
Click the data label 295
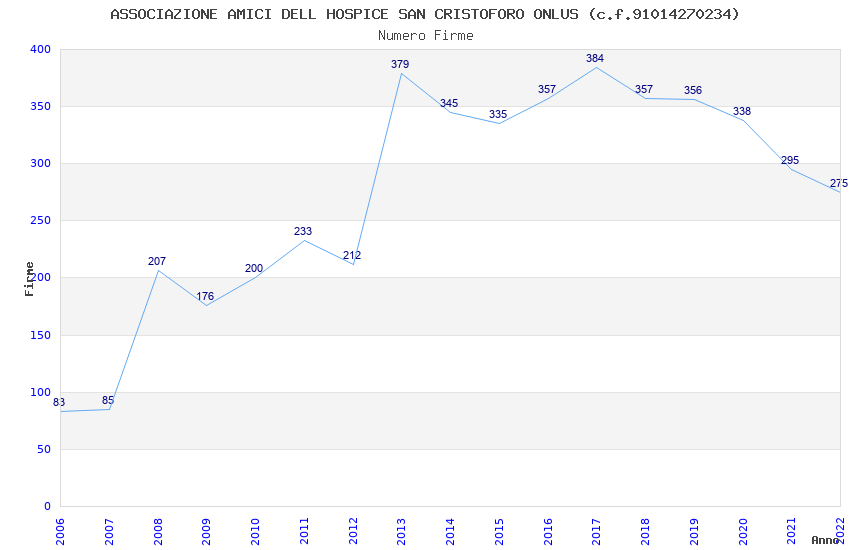coord(790,160)
